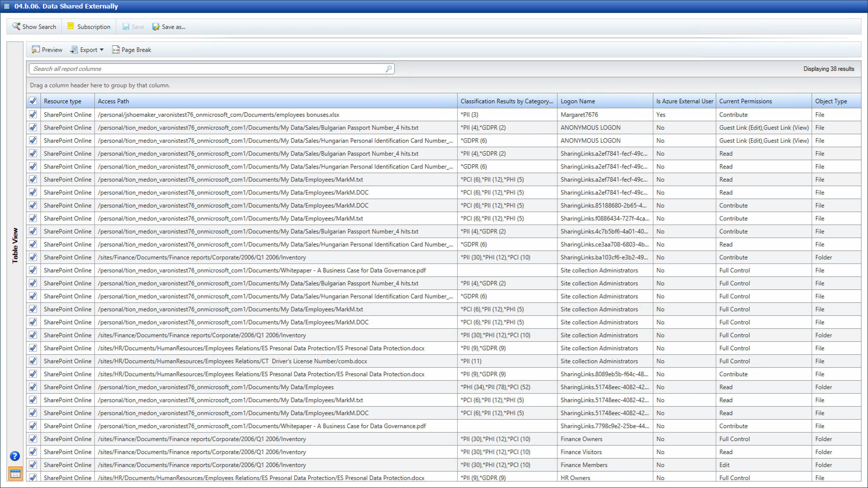Click the vertical Table View tab
Viewport: 868px width, 488px height.
(x=15, y=245)
